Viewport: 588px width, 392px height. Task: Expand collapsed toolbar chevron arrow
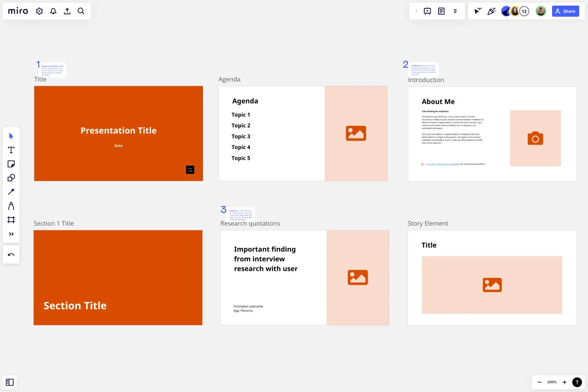pos(416,11)
